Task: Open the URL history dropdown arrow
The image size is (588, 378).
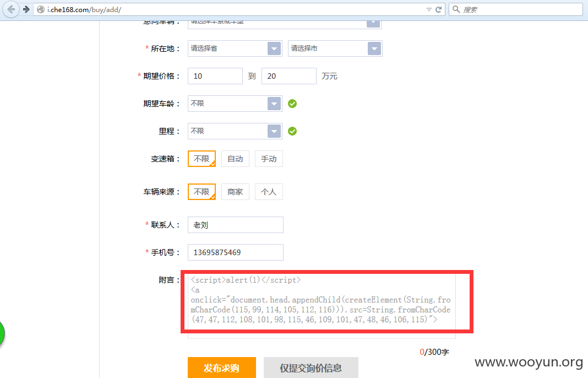Action: click(x=429, y=9)
